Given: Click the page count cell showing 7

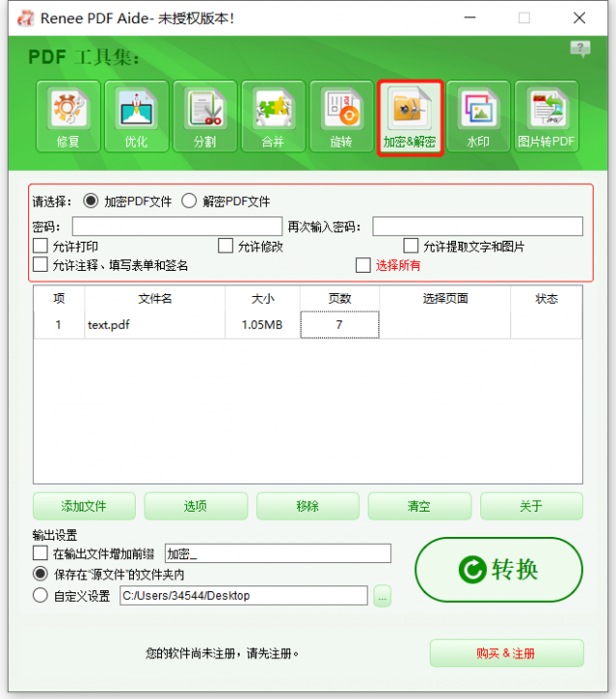Looking at the screenshot, I should pyautogui.click(x=340, y=324).
